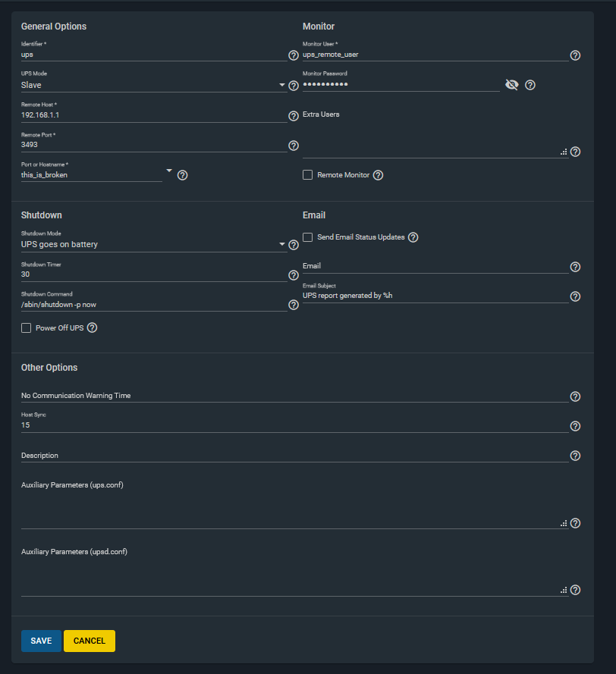Open the Shutdown Mode dropdown
The width and height of the screenshot is (616, 674).
click(154, 245)
